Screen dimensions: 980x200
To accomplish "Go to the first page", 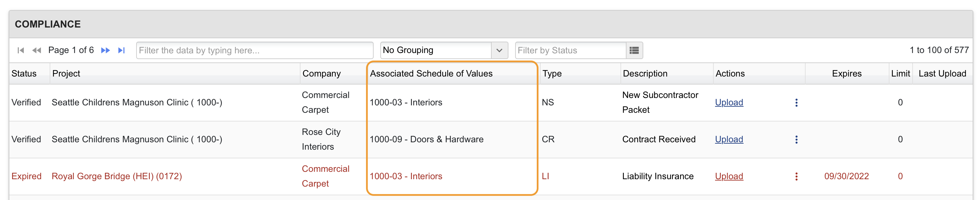I will pyautogui.click(x=21, y=50).
